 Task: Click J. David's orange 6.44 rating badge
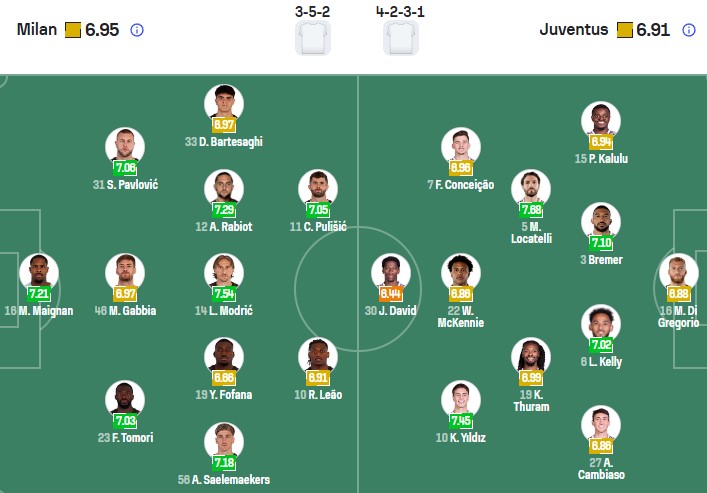pos(390,294)
